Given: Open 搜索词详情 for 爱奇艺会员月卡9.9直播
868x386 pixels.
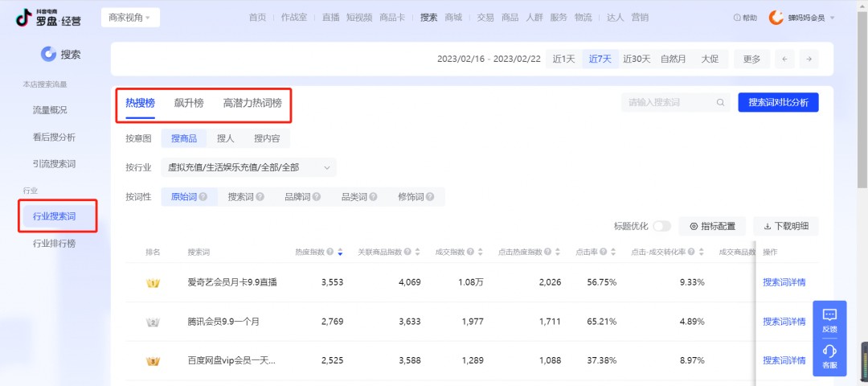Looking at the screenshot, I should [x=784, y=282].
